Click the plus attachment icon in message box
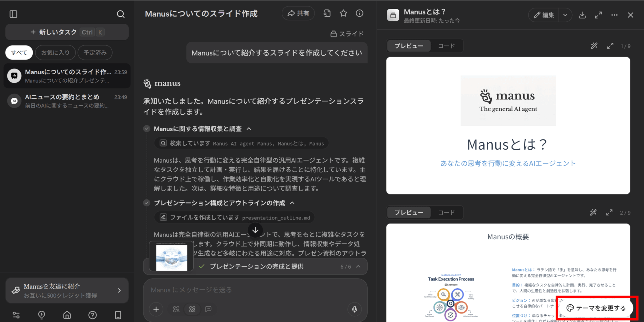 (x=156, y=309)
